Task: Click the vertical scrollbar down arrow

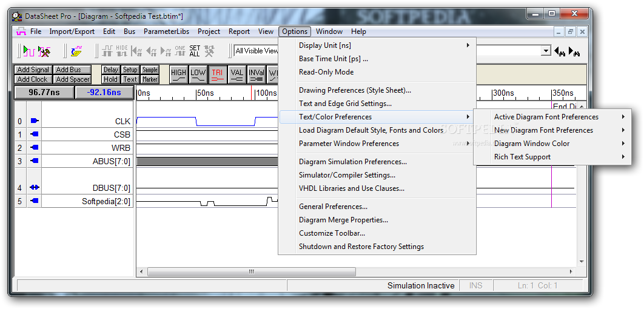Action: 582,261
